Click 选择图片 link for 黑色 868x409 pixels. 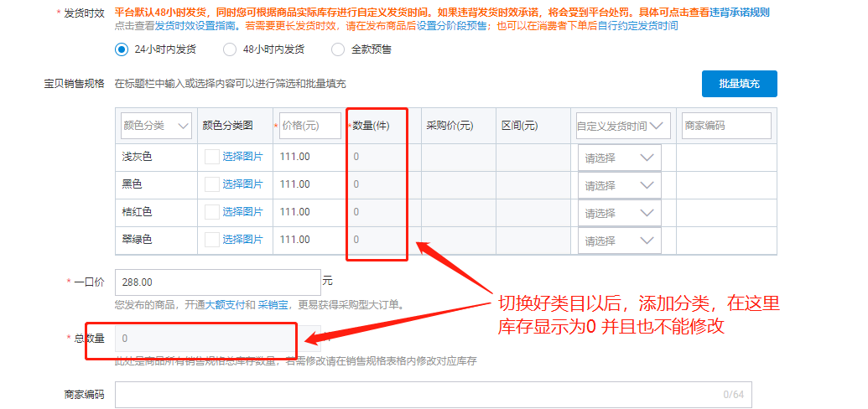coord(242,184)
